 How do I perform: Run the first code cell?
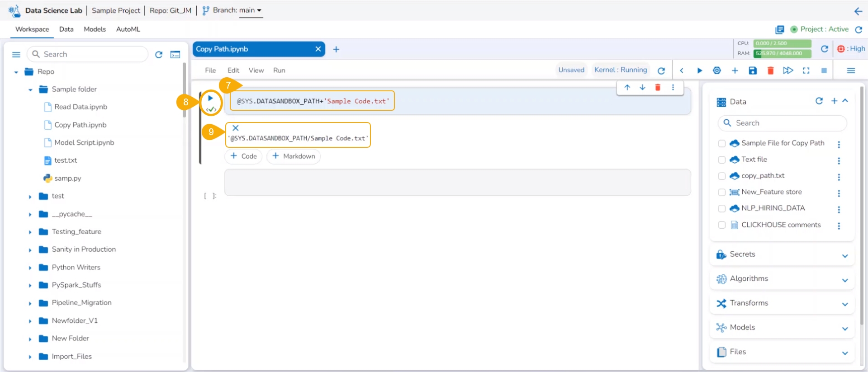click(x=210, y=98)
